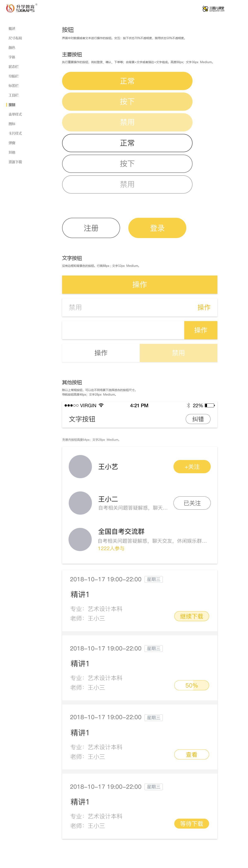Follow 王小艺 with the +关注 button

click(x=192, y=467)
